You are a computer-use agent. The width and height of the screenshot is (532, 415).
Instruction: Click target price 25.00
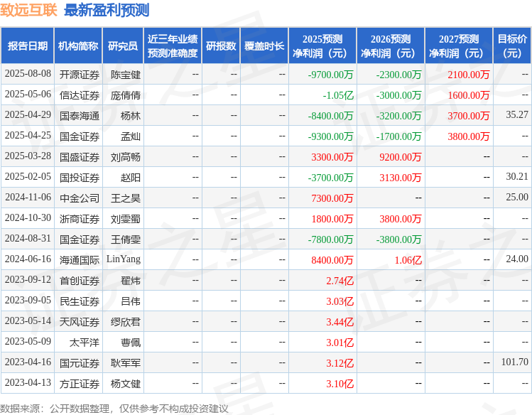[x=517, y=197]
